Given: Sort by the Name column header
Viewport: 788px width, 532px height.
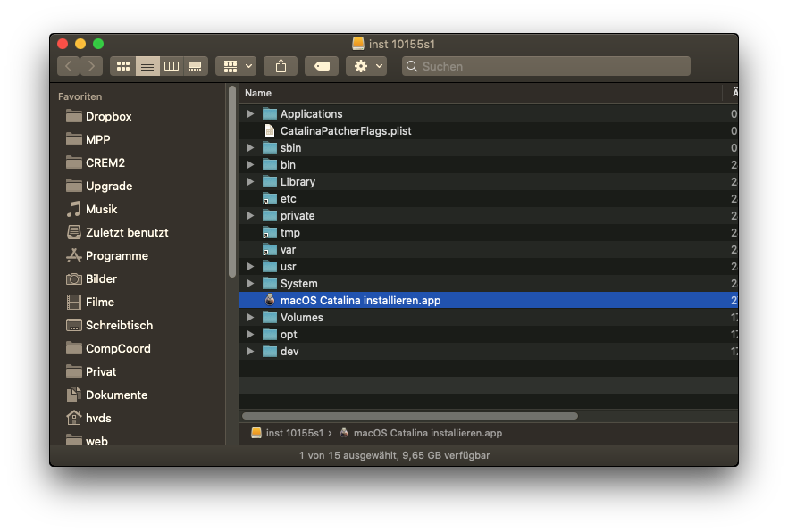Looking at the screenshot, I should [481, 93].
